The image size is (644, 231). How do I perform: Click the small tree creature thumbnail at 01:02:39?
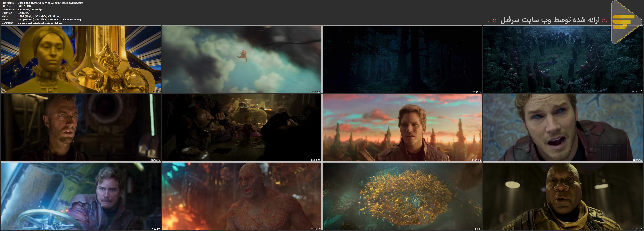click(x=242, y=128)
